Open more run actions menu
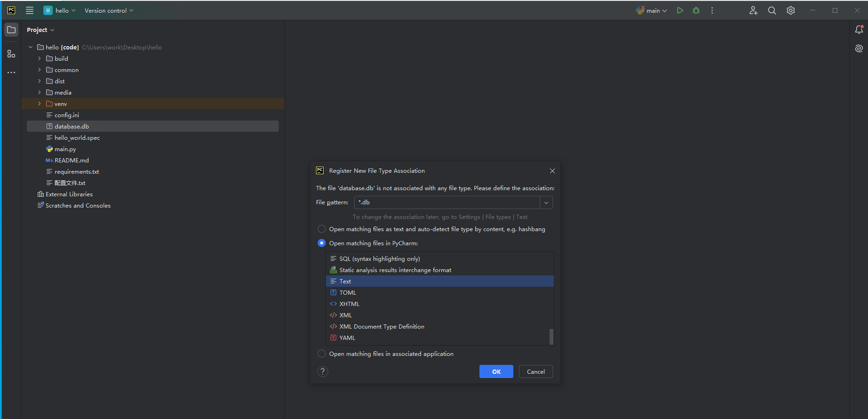868x419 pixels. tap(712, 10)
